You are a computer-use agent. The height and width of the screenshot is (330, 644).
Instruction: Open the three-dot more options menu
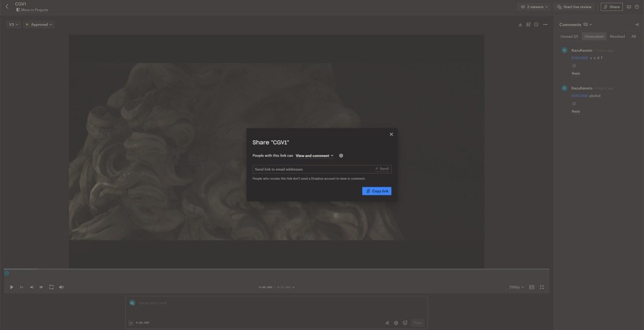coord(545,25)
